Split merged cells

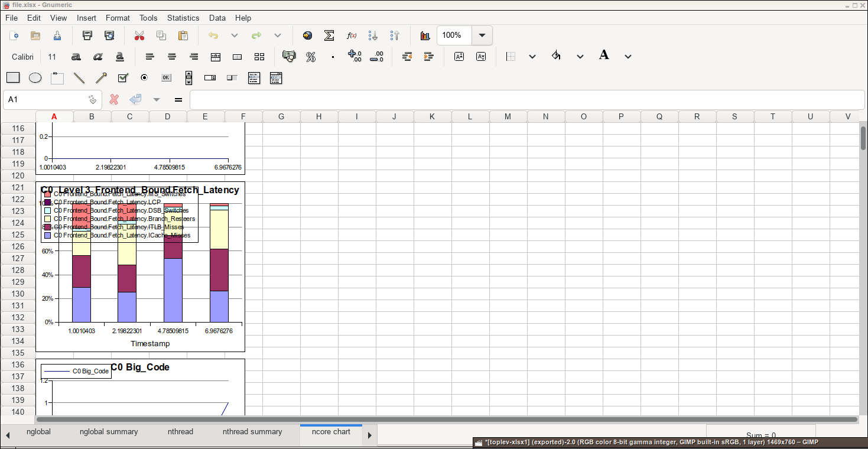[259, 57]
